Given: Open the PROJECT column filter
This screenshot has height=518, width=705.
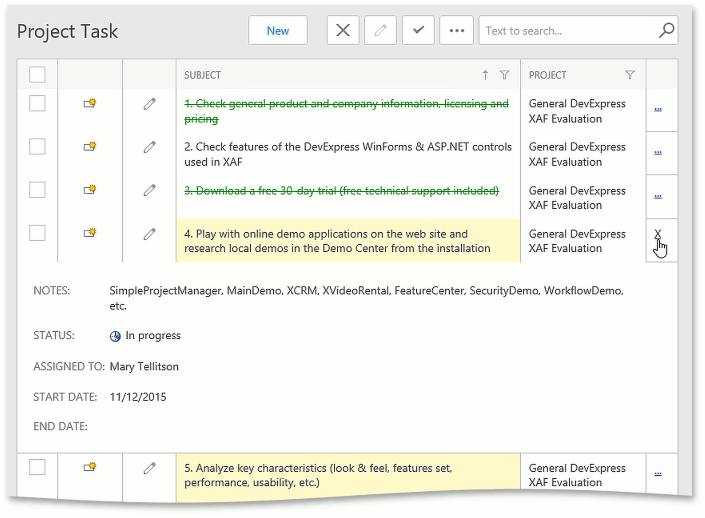Looking at the screenshot, I should click(630, 75).
